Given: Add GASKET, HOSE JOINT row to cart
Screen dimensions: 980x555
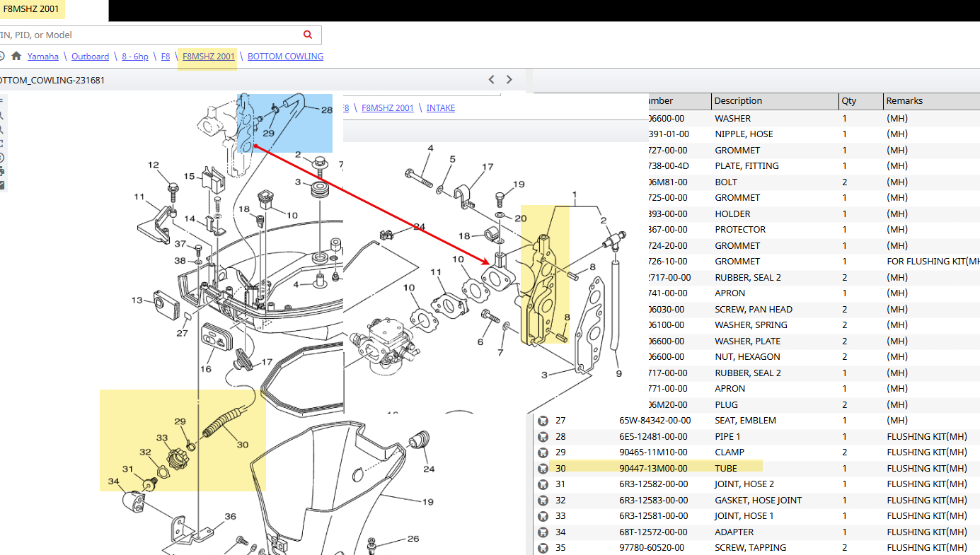Looking at the screenshot, I should coord(543,500).
